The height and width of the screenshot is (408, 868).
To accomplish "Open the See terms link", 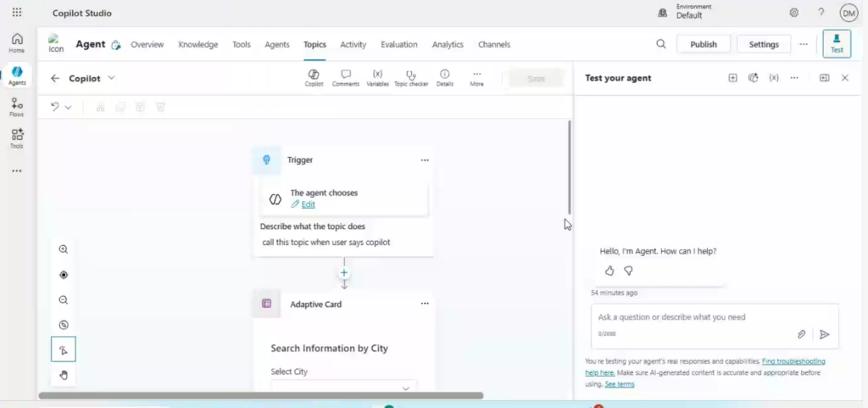I will (x=620, y=384).
